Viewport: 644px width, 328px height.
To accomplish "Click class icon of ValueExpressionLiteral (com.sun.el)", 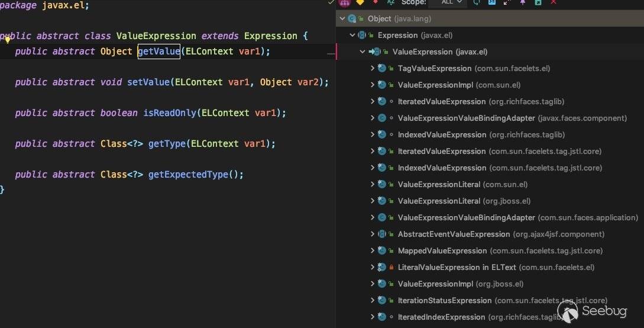I will [381, 184].
